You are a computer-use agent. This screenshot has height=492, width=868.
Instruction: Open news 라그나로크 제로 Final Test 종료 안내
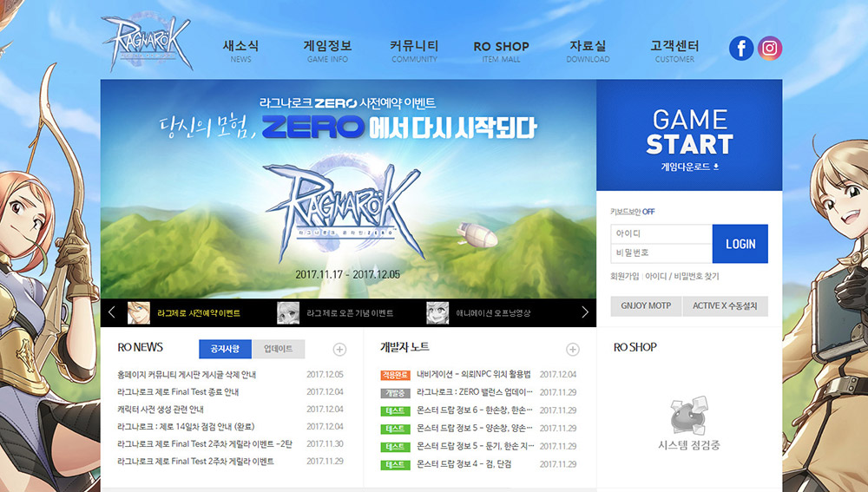click(x=178, y=392)
